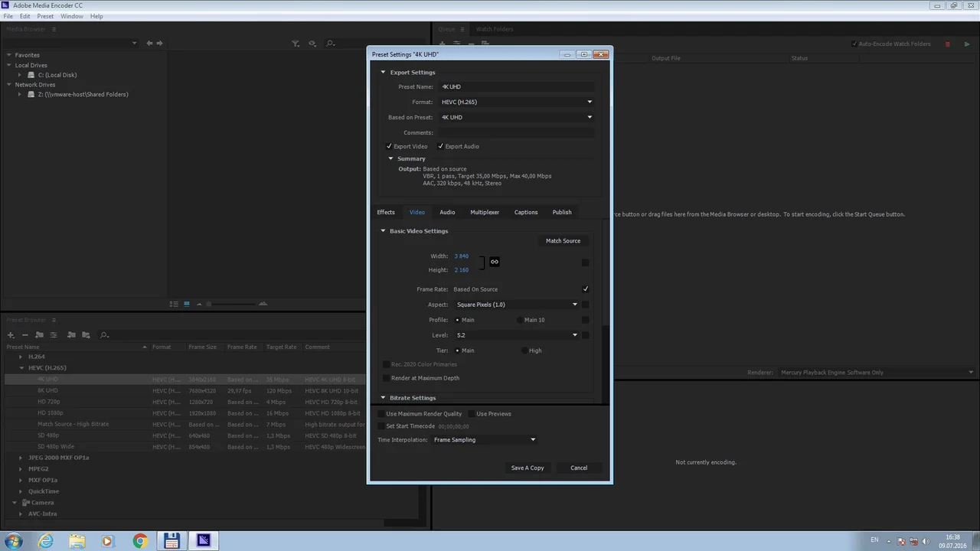Image resolution: width=980 pixels, height=551 pixels.
Task: Click Preset Browser import presets icon
Action: [71, 335]
